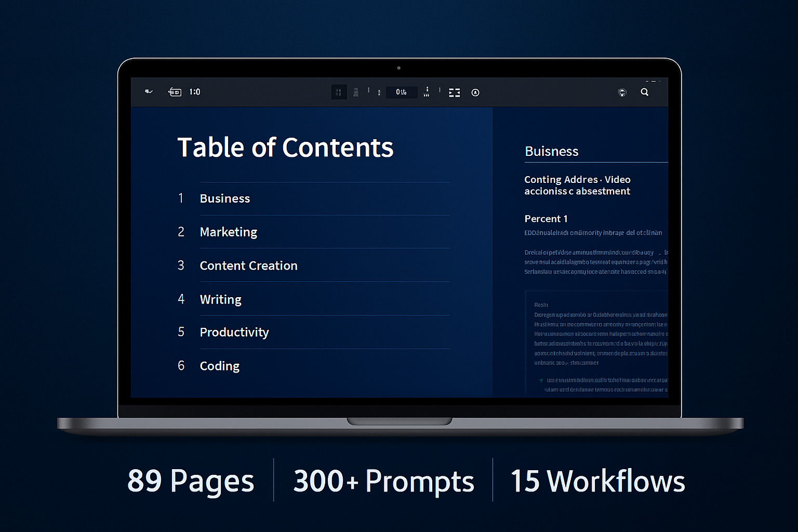Screen dimensions: 798x532
Task: Toggle the small filter control beside zoom field
Action: click(379, 92)
